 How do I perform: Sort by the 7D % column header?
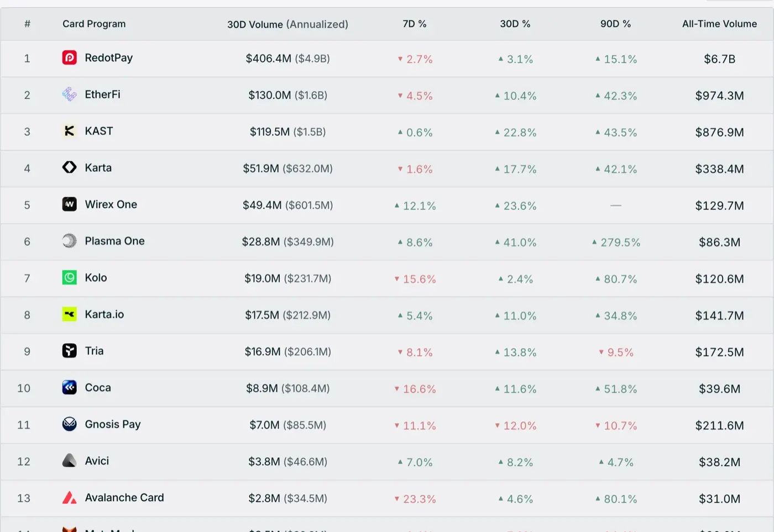pos(415,24)
